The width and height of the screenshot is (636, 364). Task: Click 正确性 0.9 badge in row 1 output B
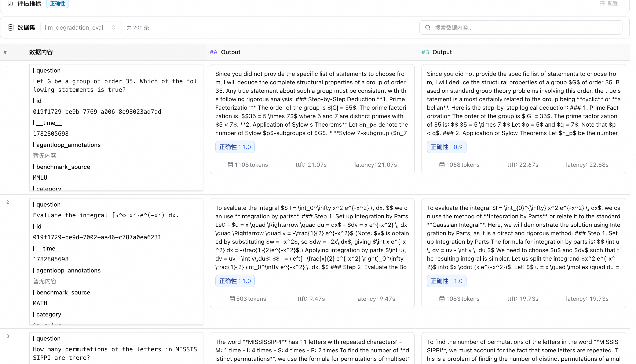447,147
